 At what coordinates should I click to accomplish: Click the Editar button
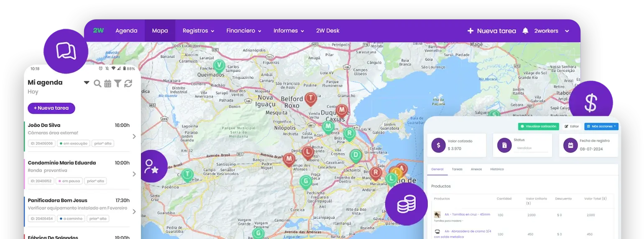pyautogui.click(x=572, y=126)
